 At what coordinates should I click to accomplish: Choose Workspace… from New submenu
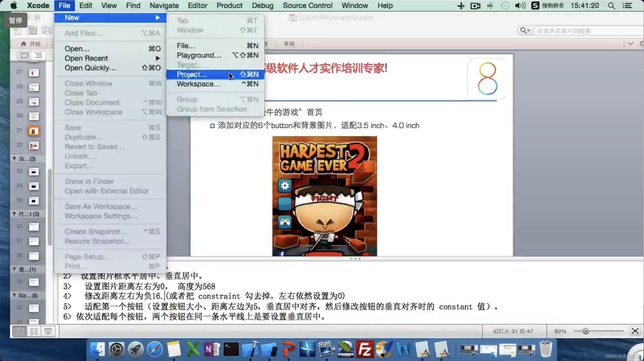pos(215,84)
